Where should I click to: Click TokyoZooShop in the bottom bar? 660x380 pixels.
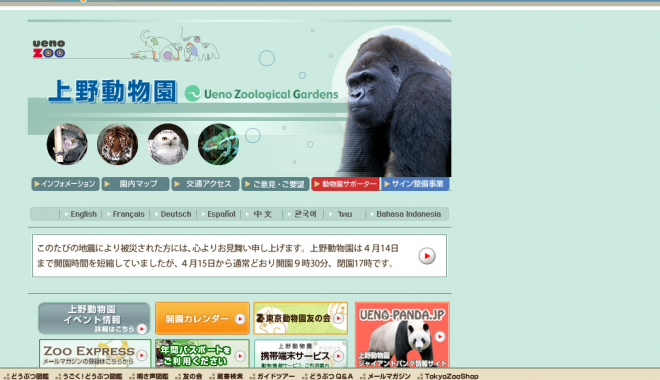pyautogui.click(x=452, y=376)
